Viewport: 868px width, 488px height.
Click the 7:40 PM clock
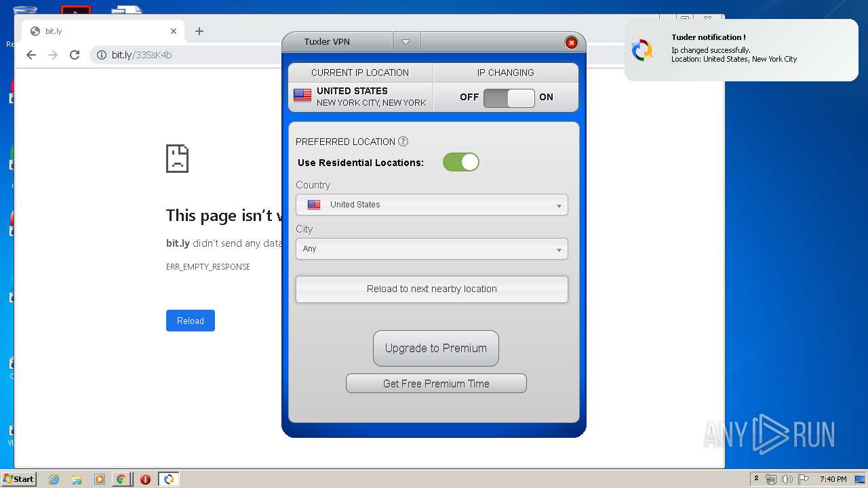[x=833, y=479]
